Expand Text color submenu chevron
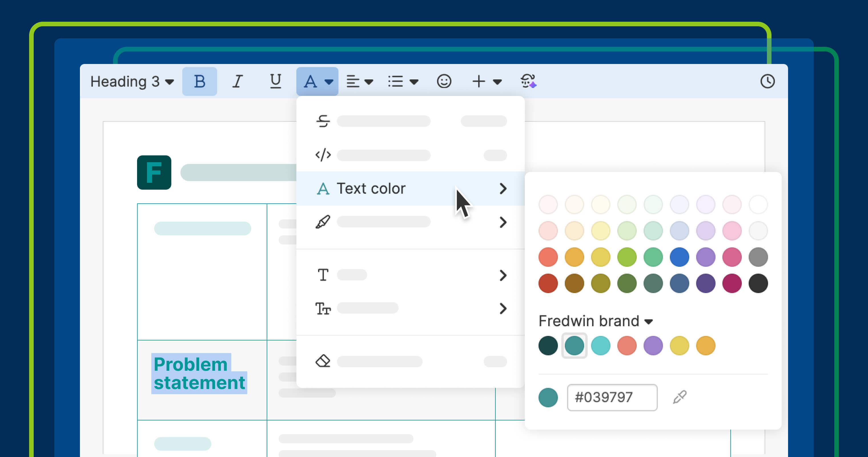The width and height of the screenshot is (868, 457). [503, 189]
